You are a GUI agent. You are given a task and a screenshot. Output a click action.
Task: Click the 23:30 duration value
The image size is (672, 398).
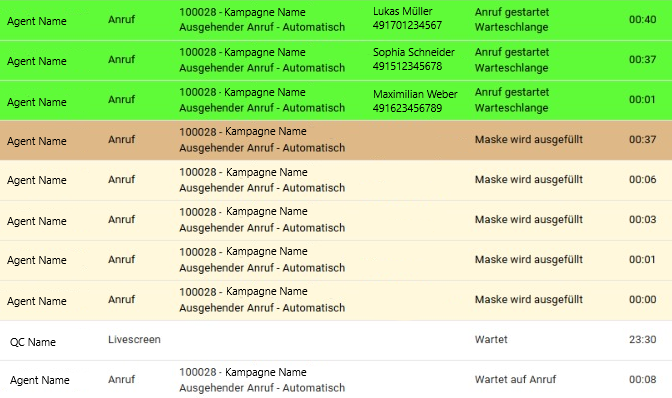click(x=642, y=339)
